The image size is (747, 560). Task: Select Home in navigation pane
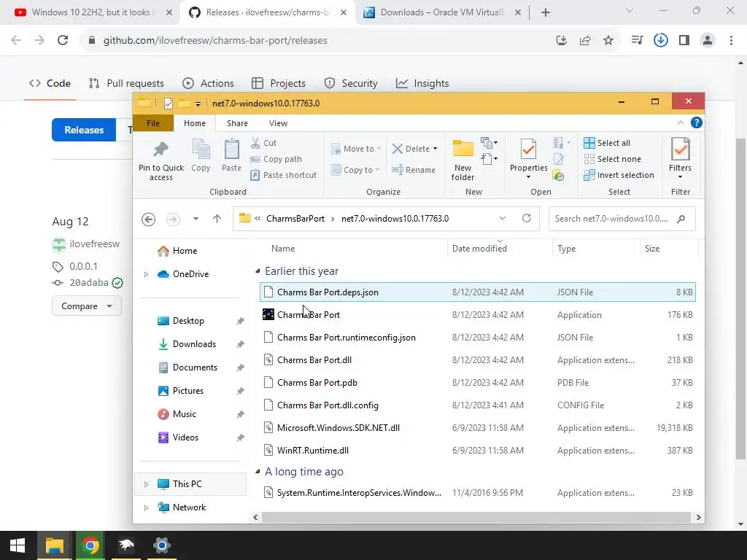click(x=185, y=251)
